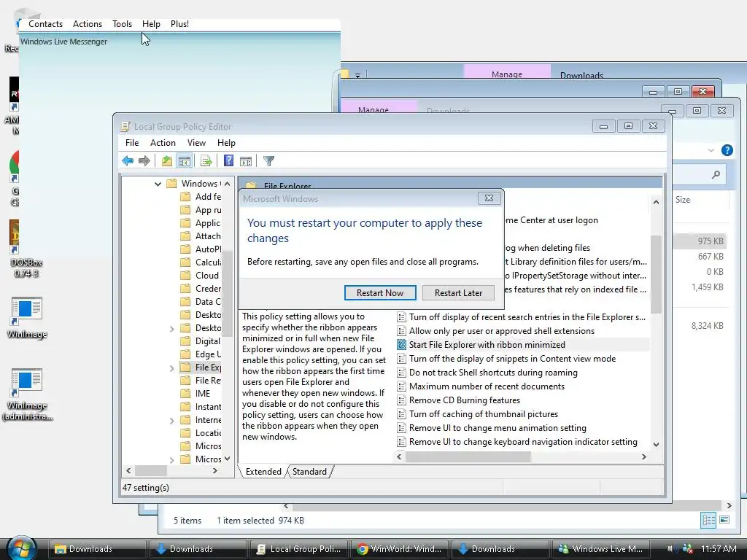Open Actions menu in Windows Live Messenger

coord(88,24)
